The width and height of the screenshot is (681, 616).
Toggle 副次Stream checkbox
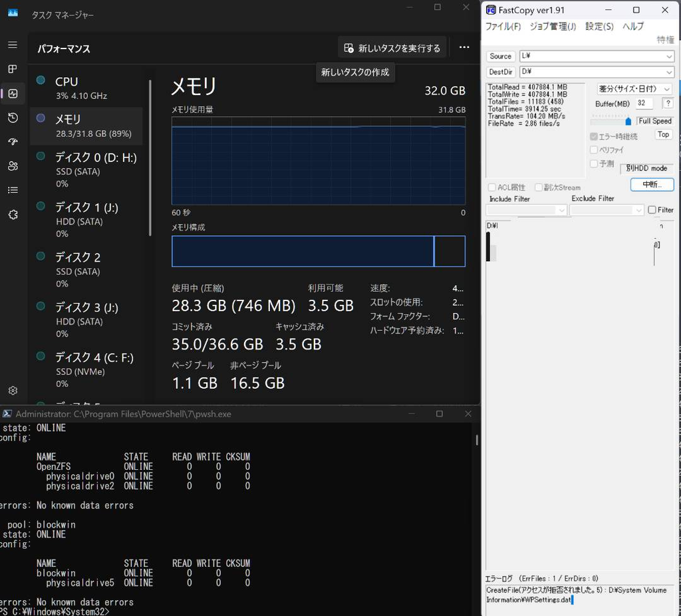[x=539, y=187]
